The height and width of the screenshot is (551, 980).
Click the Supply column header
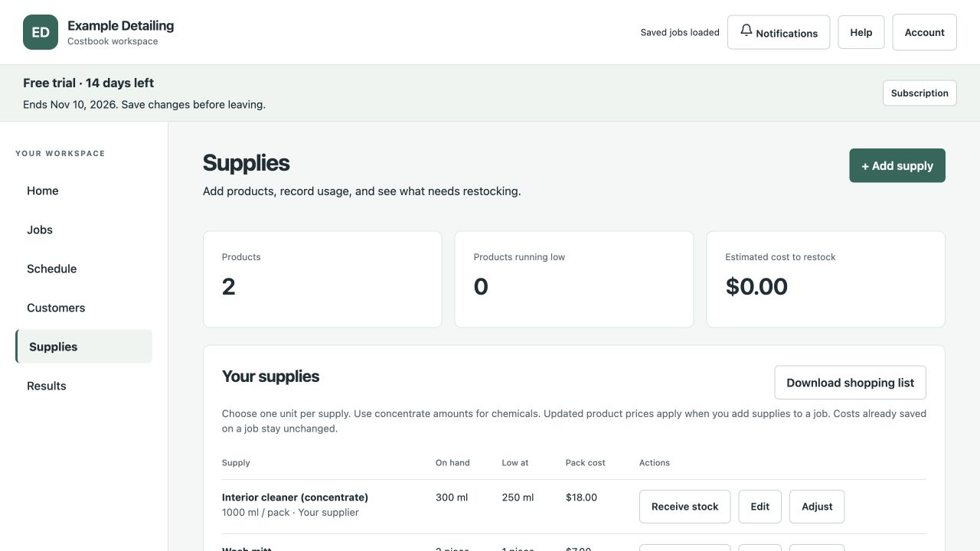tap(236, 463)
